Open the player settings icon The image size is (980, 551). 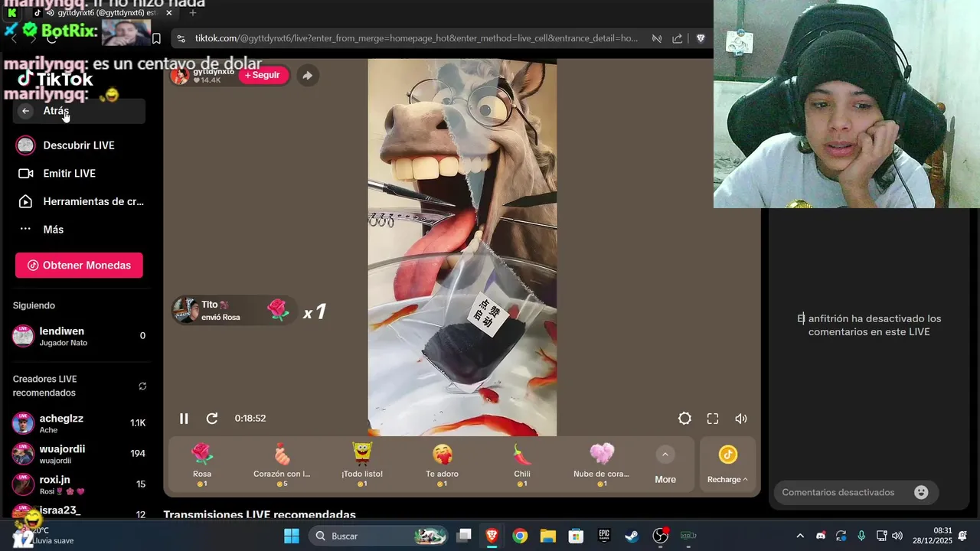click(684, 419)
